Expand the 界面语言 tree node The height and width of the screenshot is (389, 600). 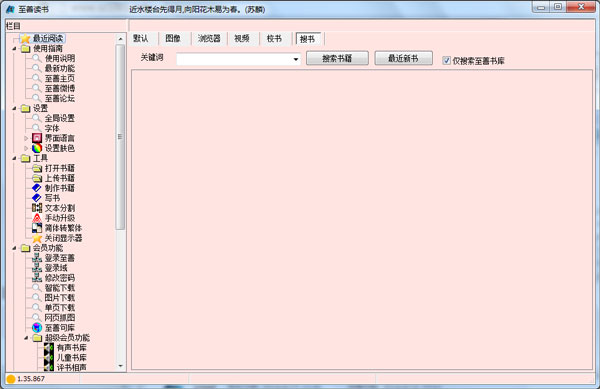point(26,138)
